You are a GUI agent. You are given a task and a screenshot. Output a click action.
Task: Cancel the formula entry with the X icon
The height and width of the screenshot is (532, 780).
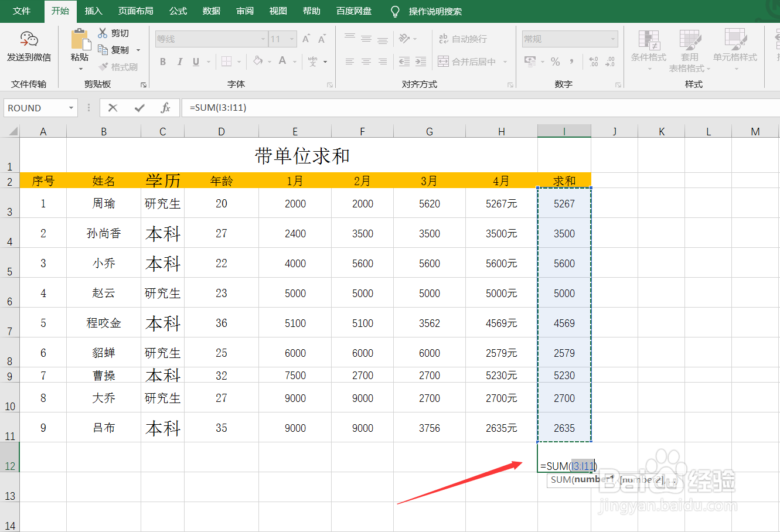click(x=113, y=108)
